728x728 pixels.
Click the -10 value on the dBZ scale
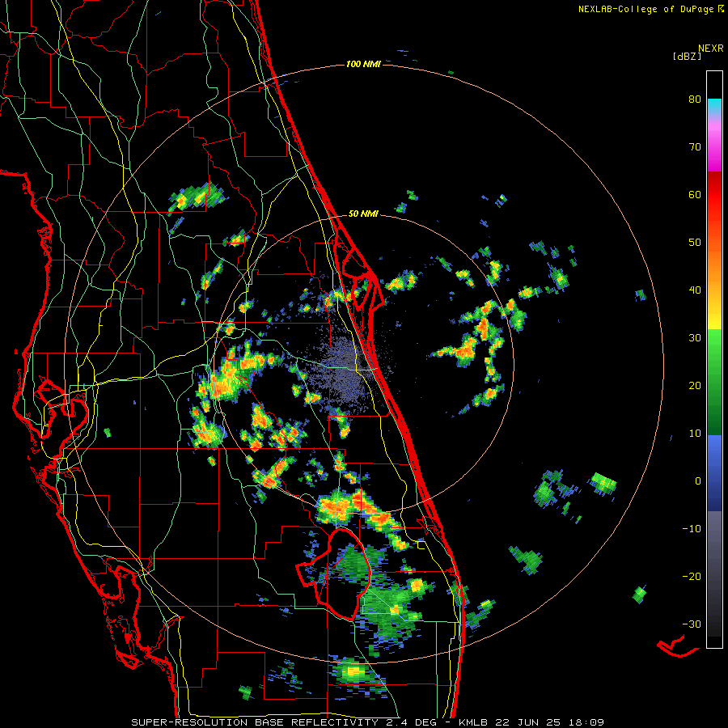692,529
